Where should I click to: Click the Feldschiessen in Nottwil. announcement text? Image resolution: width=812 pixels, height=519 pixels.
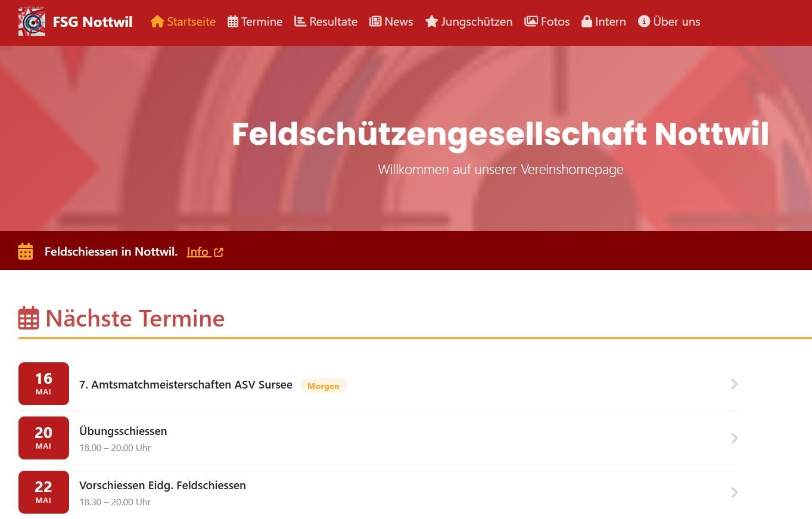(x=111, y=251)
